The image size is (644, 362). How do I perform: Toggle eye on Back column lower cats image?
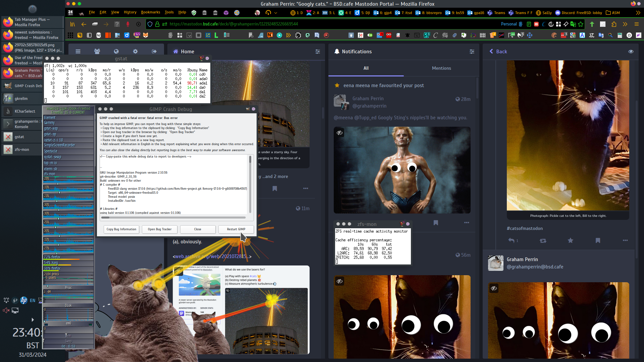coord(494,288)
